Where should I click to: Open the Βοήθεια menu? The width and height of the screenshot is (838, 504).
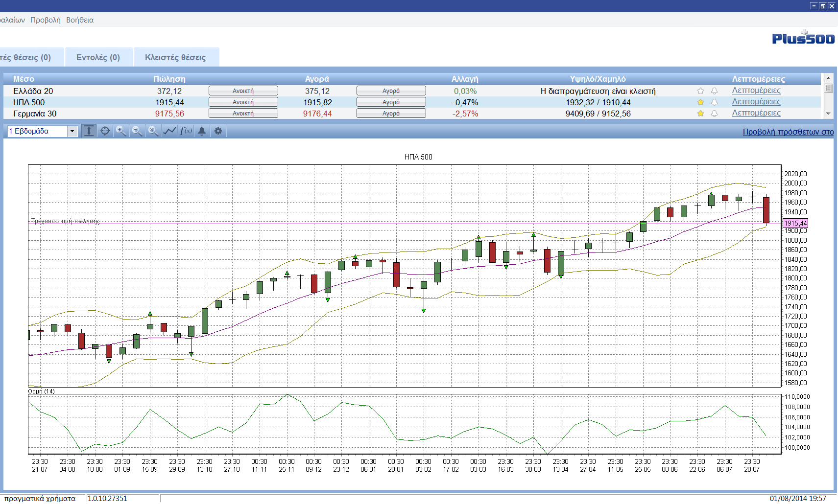point(80,20)
